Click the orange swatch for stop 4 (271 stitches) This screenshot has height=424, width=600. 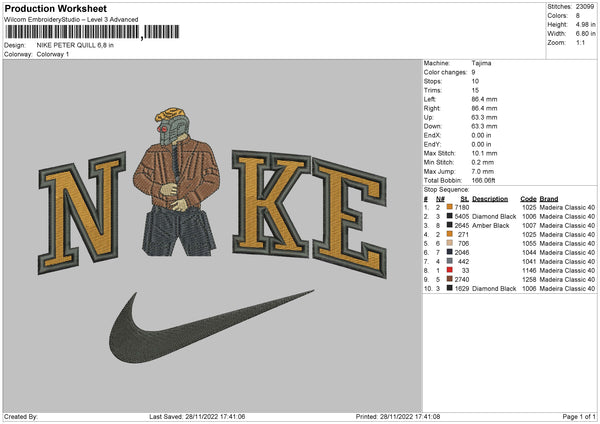coord(450,234)
